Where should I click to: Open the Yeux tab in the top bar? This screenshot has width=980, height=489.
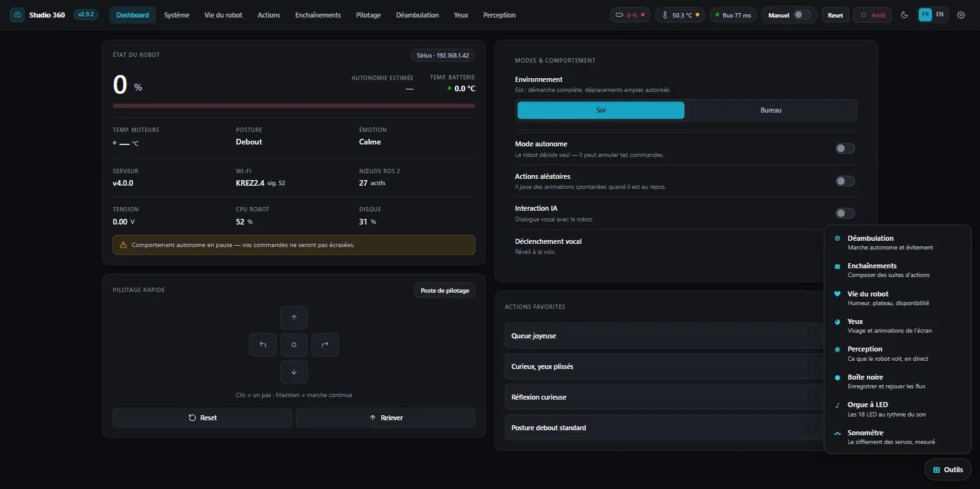[461, 15]
